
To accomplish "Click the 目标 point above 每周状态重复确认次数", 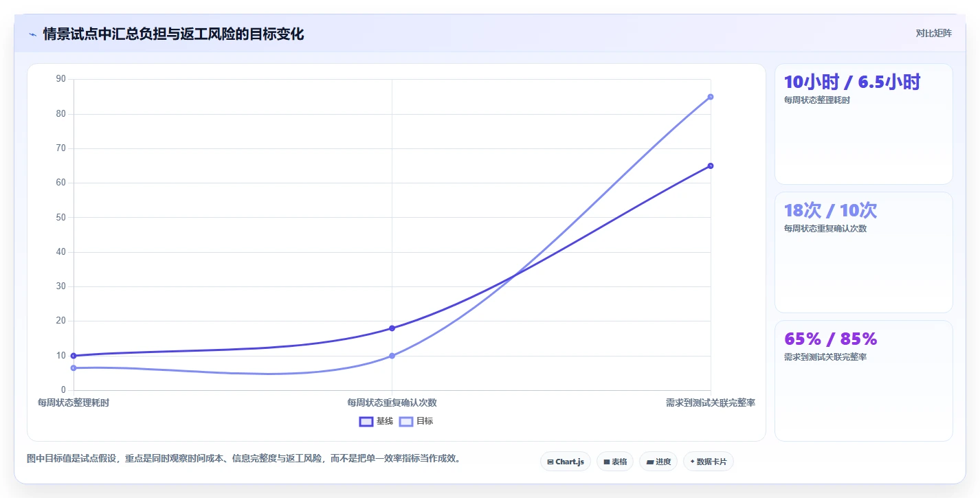I will [392, 356].
